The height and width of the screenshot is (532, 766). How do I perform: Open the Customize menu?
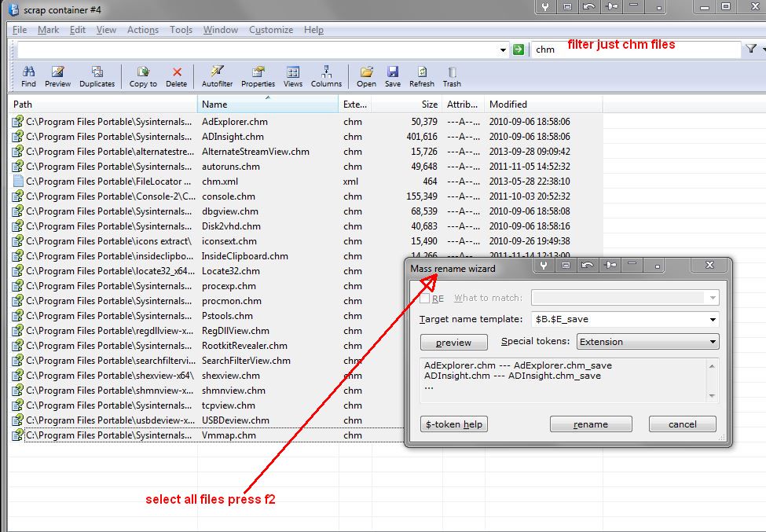[271, 30]
